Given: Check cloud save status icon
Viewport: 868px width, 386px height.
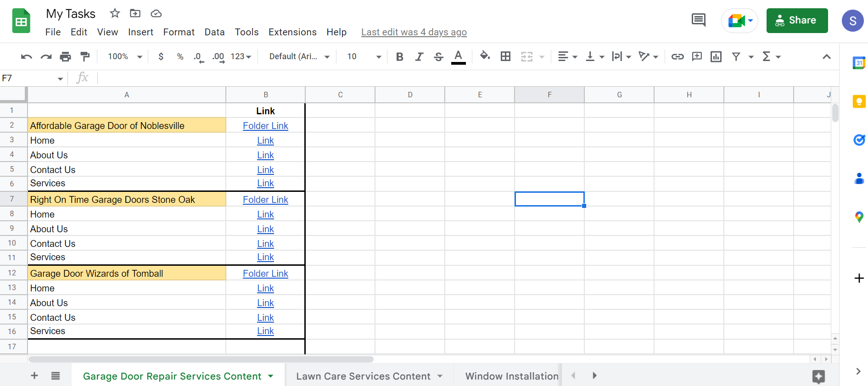Looking at the screenshot, I should (156, 13).
